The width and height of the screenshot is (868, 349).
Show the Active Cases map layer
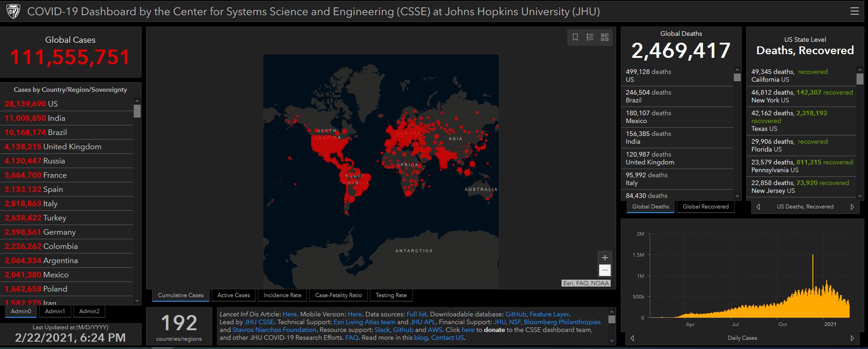coord(233,295)
